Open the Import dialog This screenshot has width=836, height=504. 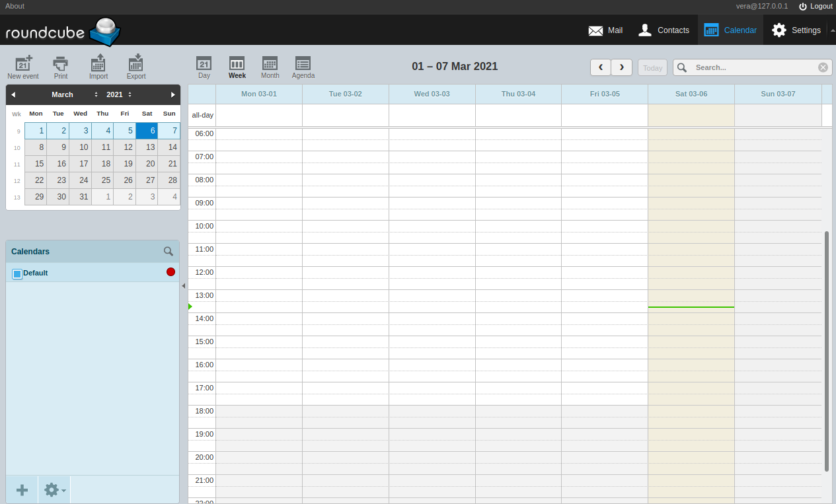coord(98,67)
